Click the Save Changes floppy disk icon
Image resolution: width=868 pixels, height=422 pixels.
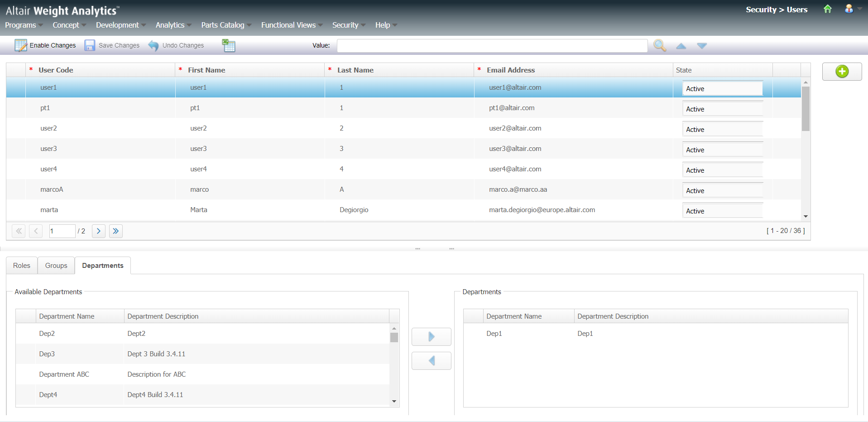click(90, 45)
